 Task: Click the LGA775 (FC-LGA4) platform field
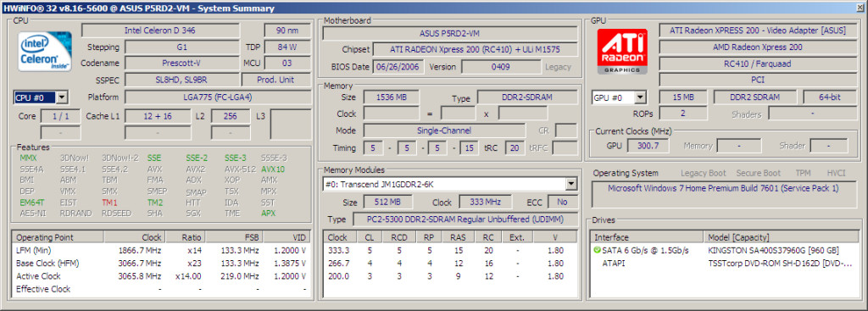pos(218,97)
